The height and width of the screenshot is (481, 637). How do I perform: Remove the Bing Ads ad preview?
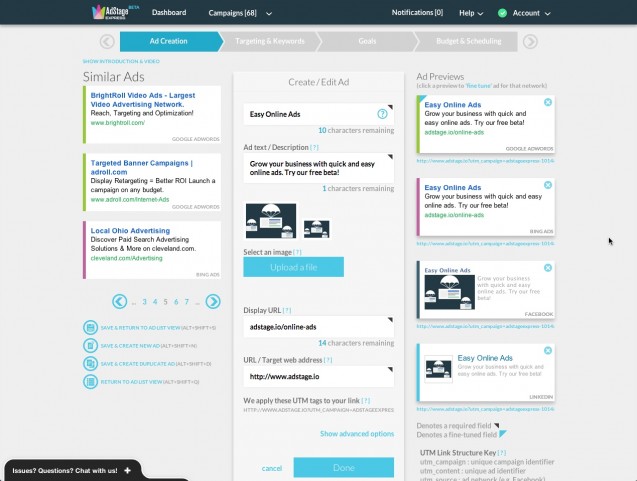click(x=548, y=185)
